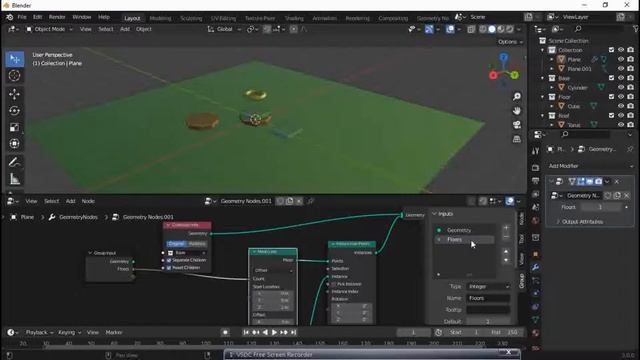Toggle Pick Instance checkbox on instance node
This screenshot has height=360, width=640.
[334, 284]
